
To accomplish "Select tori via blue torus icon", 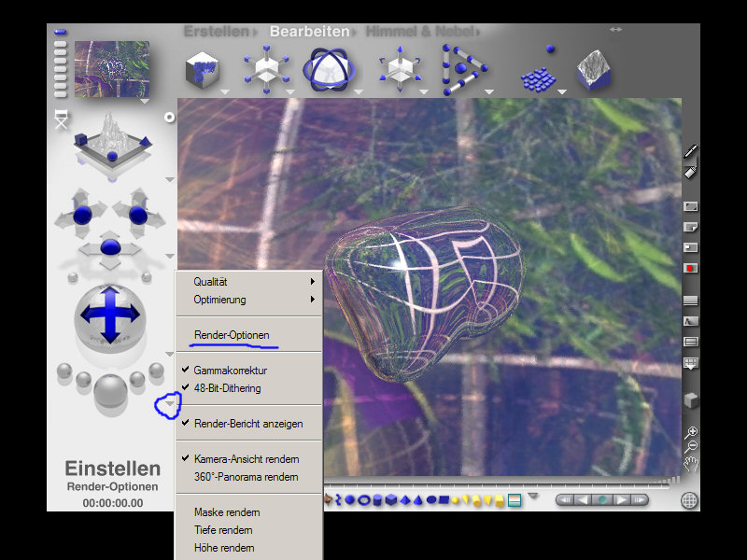I will point(364,500).
